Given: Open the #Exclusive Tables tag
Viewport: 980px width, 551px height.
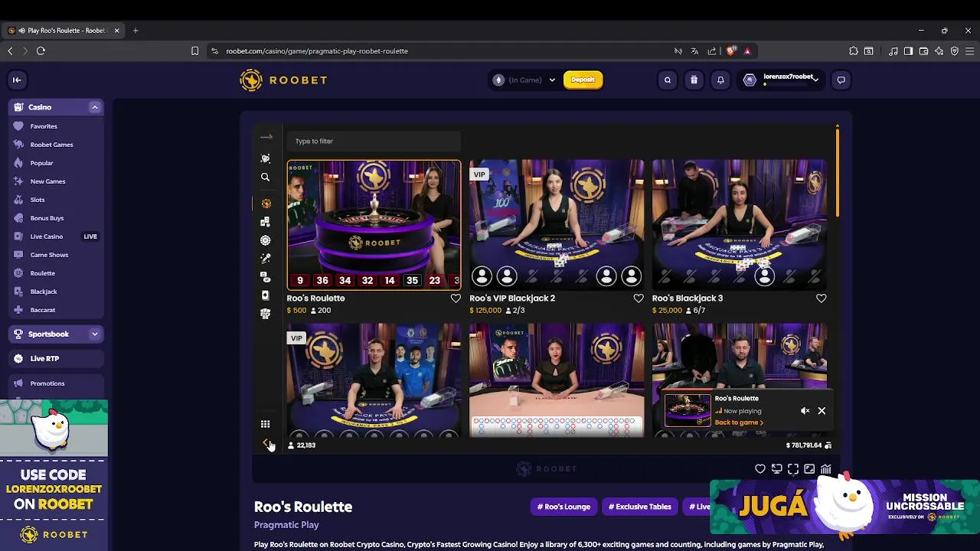Looking at the screenshot, I should (640, 507).
